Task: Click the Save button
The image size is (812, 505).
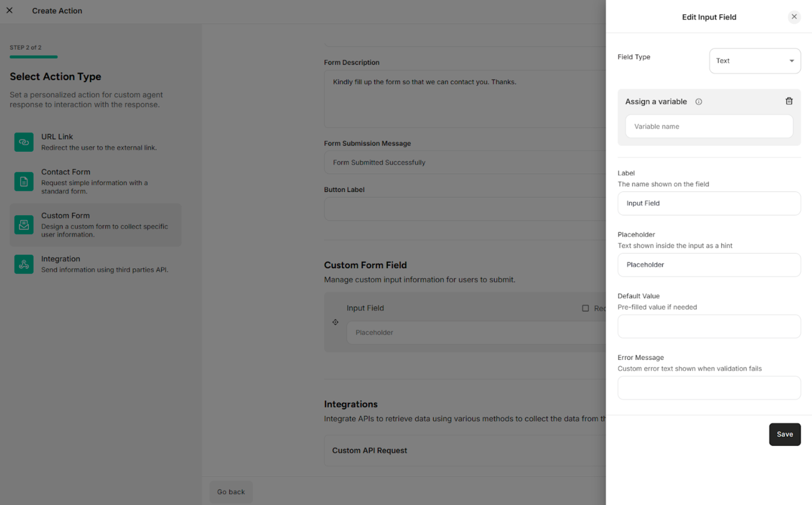Action: (785, 434)
